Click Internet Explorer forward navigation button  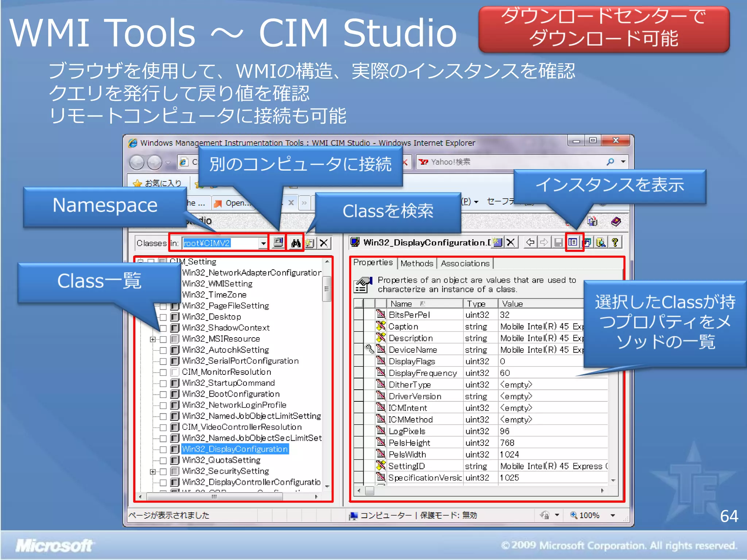(x=155, y=162)
